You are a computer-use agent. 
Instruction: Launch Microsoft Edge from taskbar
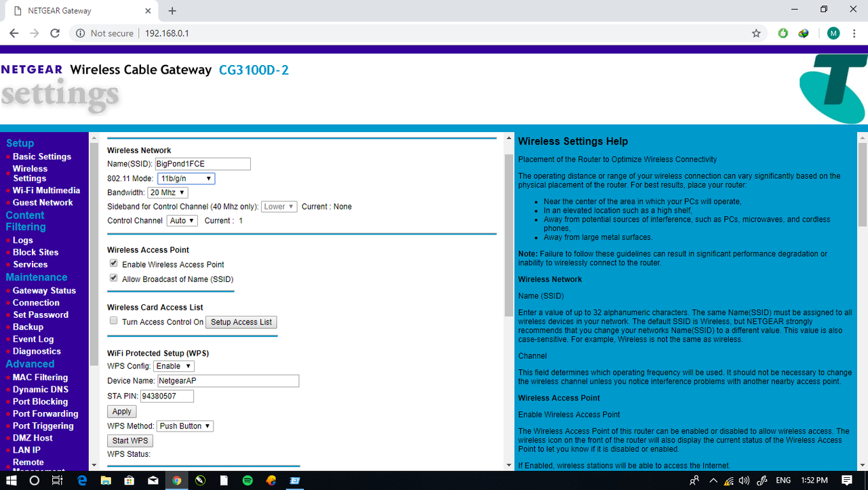pyautogui.click(x=82, y=481)
